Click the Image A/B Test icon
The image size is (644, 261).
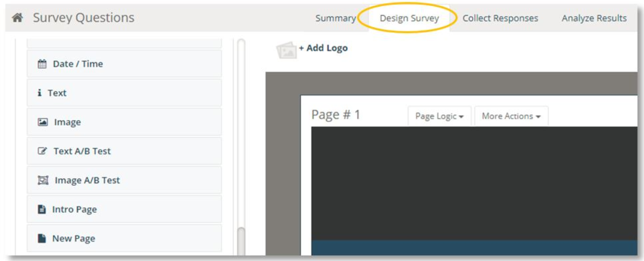tap(43, 180)
